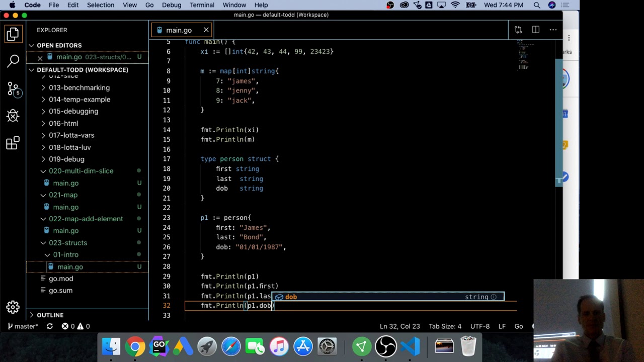
Task: Click the Open Changes compare icon
Action: coord(518,30)
